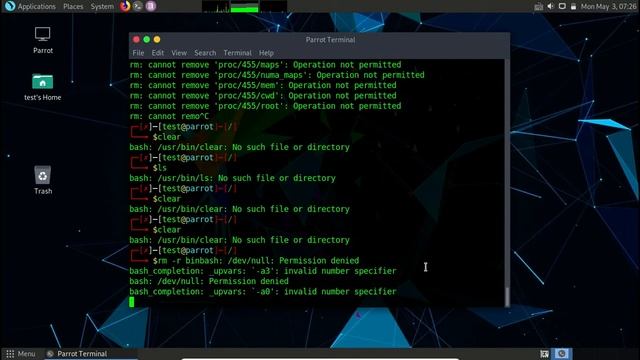Click the green terminal cursor block
640x360 pixels.
click(x=131, y=302)
